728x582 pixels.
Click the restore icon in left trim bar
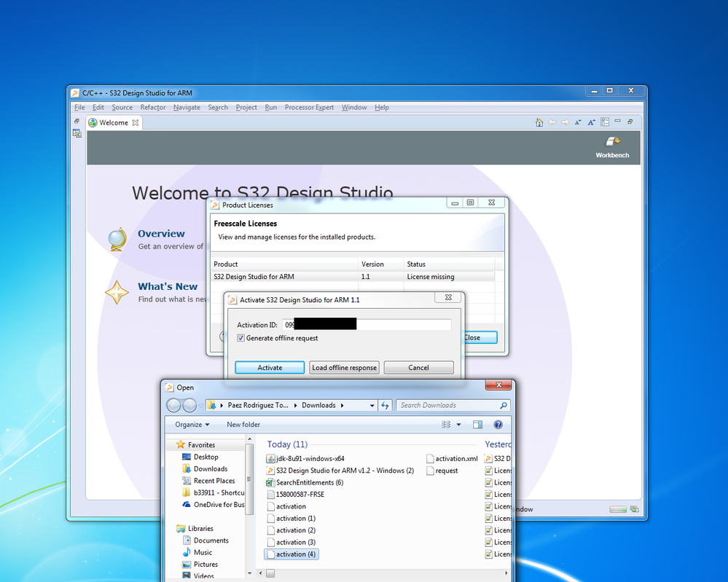click(77, 121)
